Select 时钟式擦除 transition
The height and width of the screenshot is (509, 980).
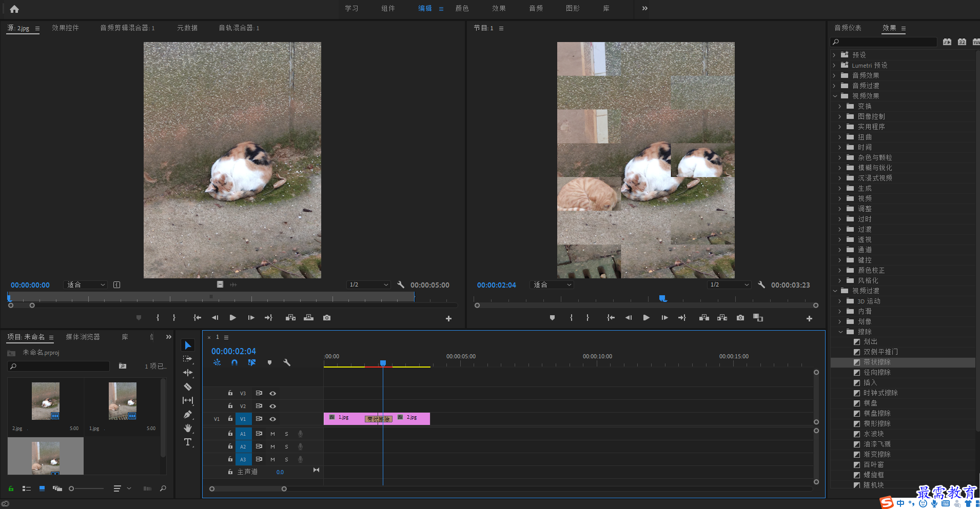(x=880, y=393)
